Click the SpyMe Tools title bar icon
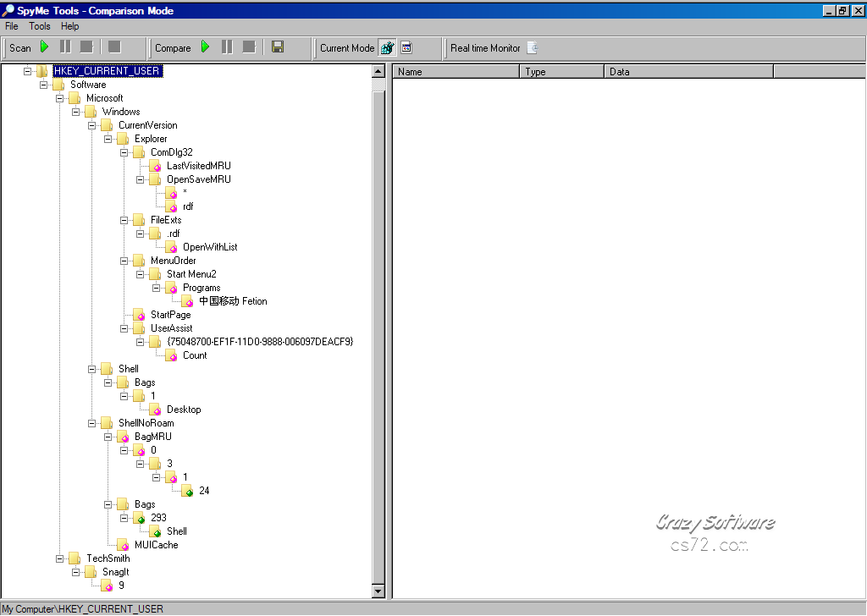Image resolution: width=867 pixels, height=616 pixels. [8, 10]
